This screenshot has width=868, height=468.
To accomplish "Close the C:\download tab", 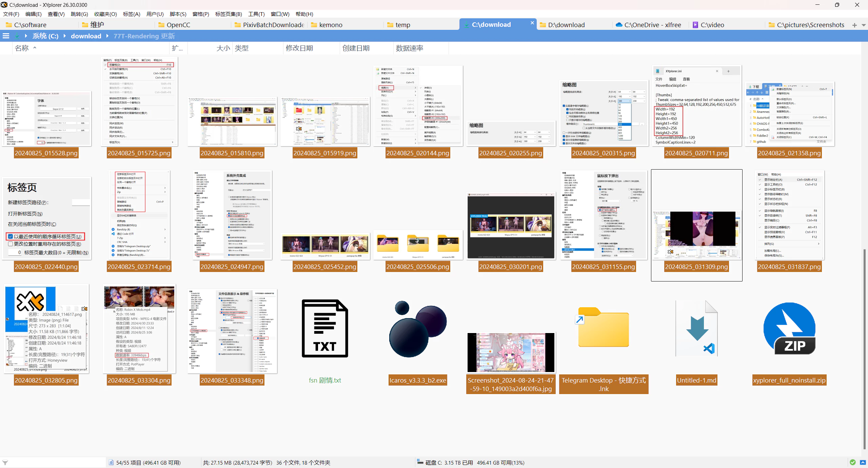I will click(x=532, y=23).
